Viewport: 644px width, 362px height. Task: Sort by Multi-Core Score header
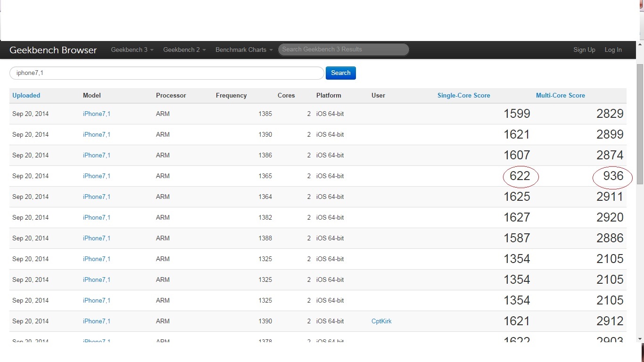(x=561, y=95)
